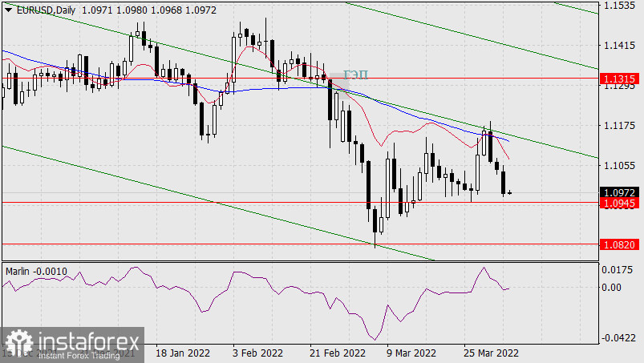644x363 pixels.
Task: Click the 25 Mar 2022 date label
Action: [491, 353]
